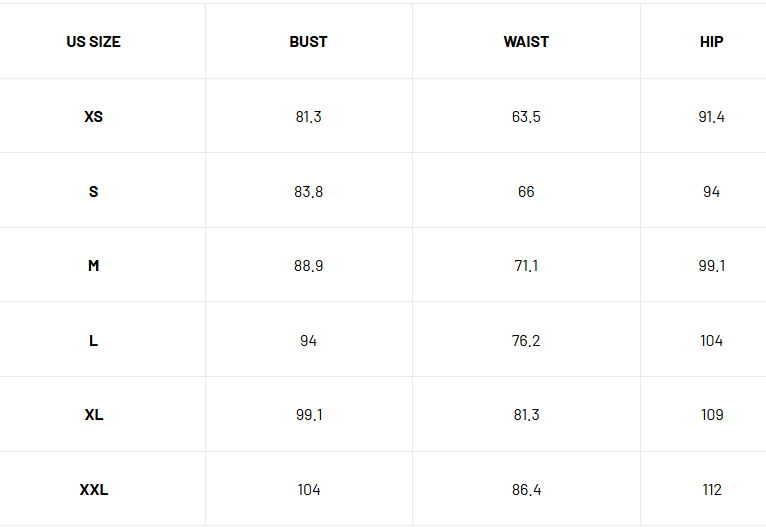Select the L size row label
The height and width of the screenshot is (527, 766).
tap(93, 340)
